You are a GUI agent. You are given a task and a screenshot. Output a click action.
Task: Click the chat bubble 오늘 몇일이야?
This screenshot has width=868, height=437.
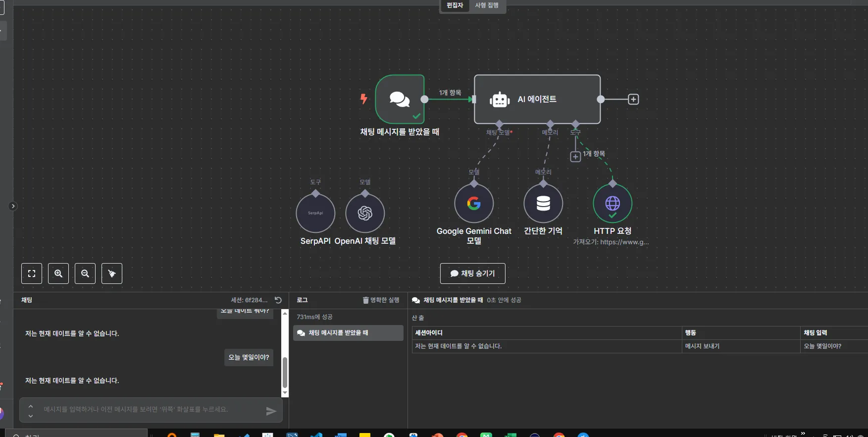pyautogui.click(x=249, y=357)
